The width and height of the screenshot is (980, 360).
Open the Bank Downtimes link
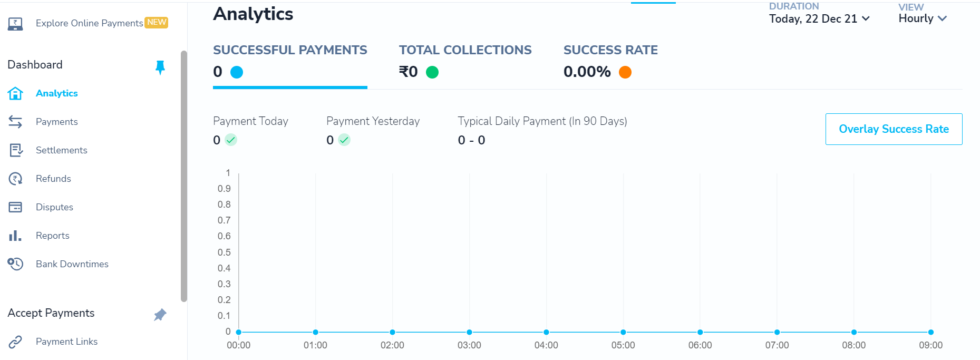click(x=72, y=264)
